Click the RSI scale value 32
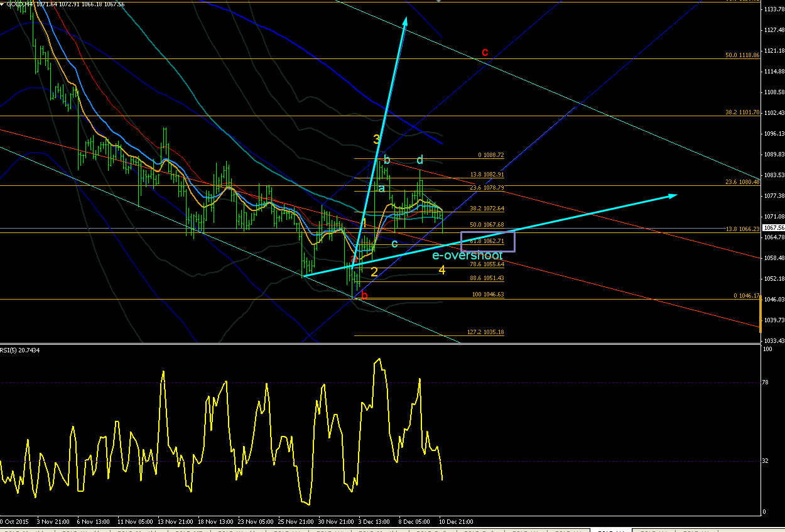This screenshot has height=532, width=785. tap(765, 461)
